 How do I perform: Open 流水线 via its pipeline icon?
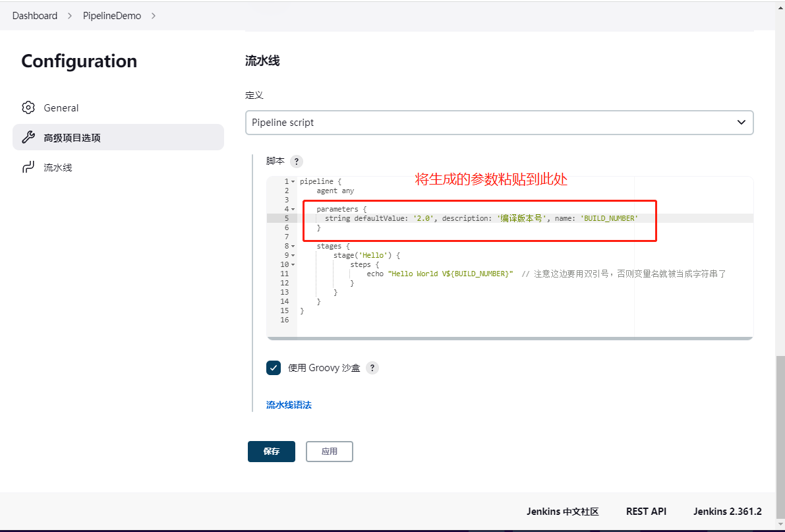[28, 167]
